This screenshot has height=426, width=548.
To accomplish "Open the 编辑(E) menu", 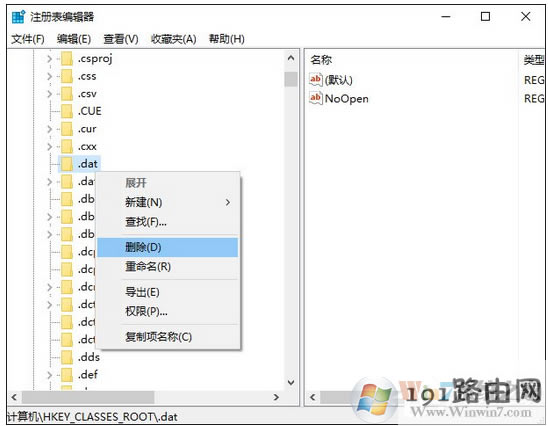I will 74,39.
